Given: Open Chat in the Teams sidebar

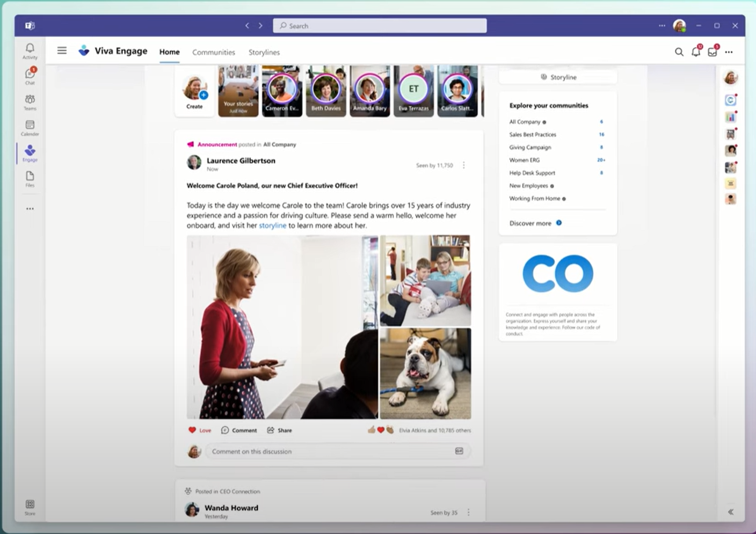Looking at the screenshot, I should point(30,76).
